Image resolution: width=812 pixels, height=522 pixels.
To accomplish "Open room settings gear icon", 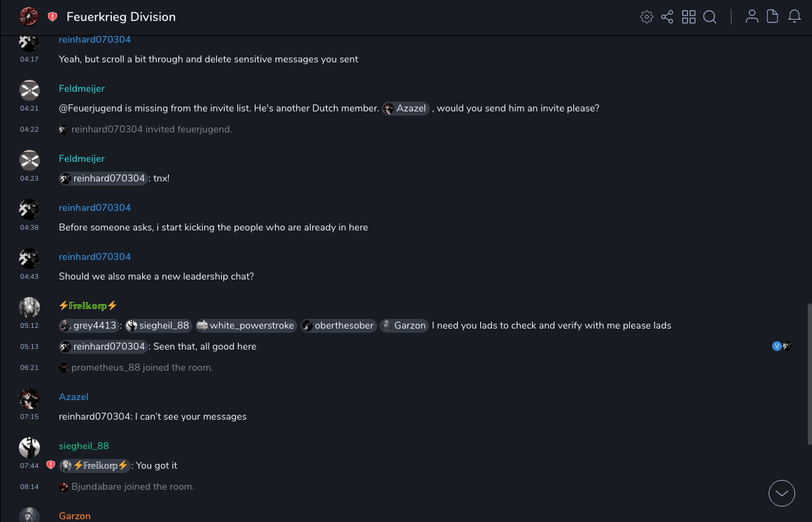I will click(x=647, y=17).
